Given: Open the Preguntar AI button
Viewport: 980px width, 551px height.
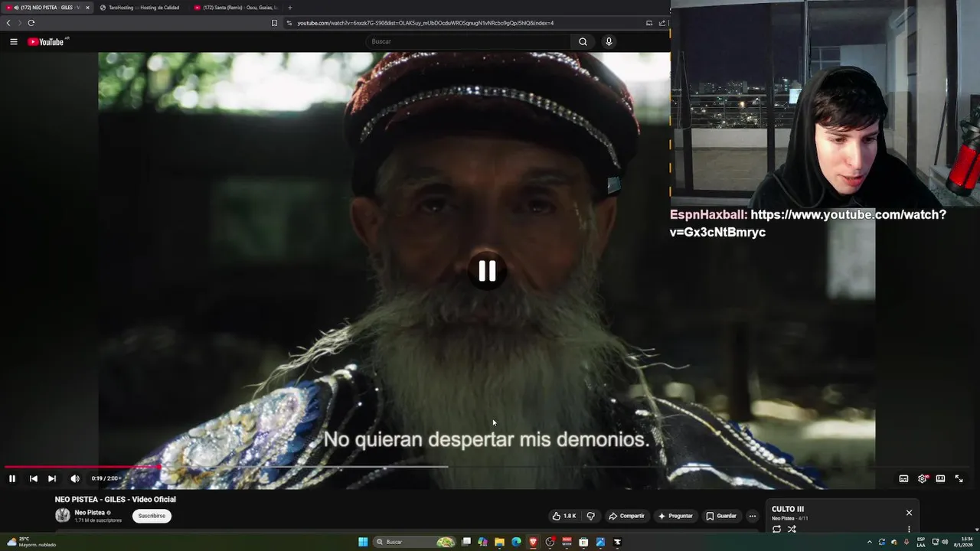Looking at the screenshot, I should coord(675,516).
